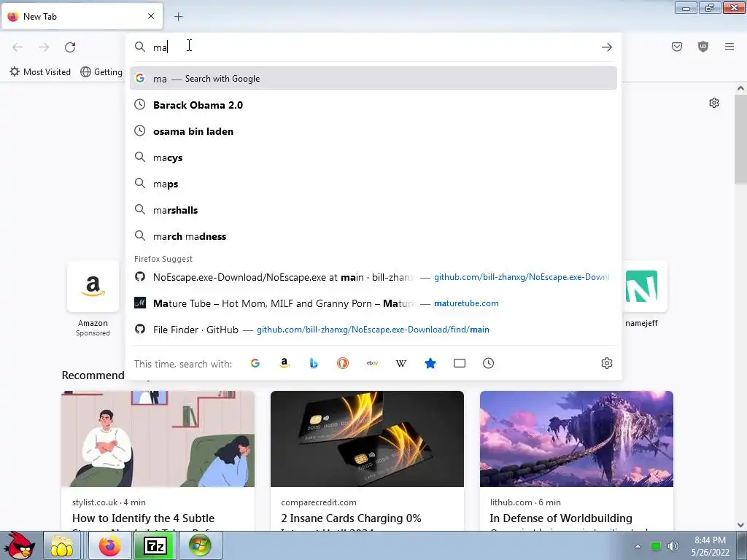The height and width of the screenshot is (560, 747).
Task: Search this time with eBay icon
Action: [372, 363]
